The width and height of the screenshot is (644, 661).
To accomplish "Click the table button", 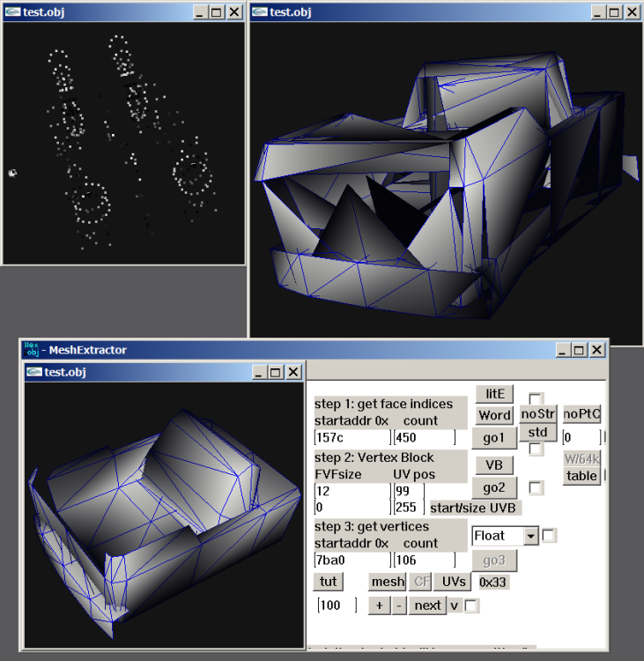I will [x=581, y=476].
